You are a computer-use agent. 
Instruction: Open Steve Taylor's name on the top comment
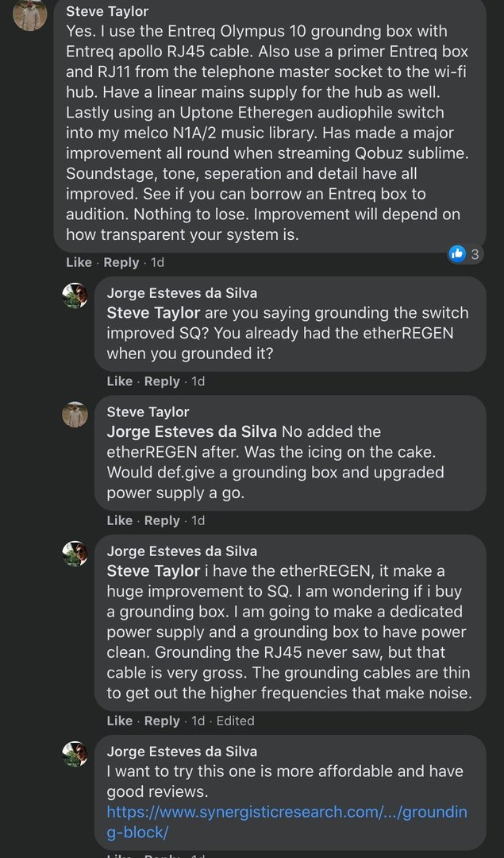coord(107,12)
